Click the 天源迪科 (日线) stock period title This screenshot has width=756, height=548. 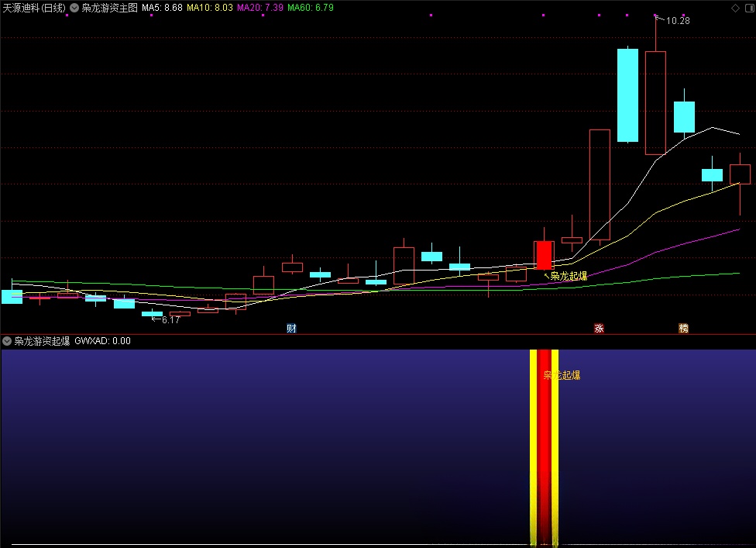tap(33, 8)
